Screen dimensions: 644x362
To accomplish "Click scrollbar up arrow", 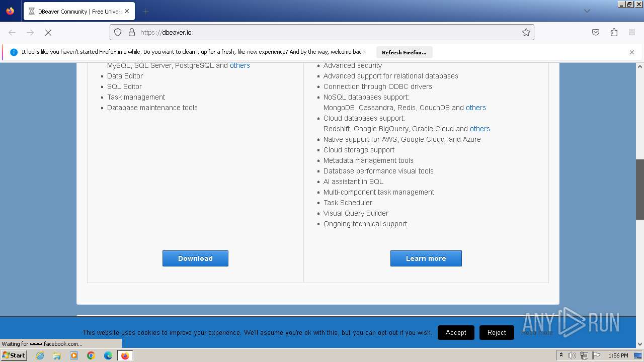I will [x=640, y=66].
